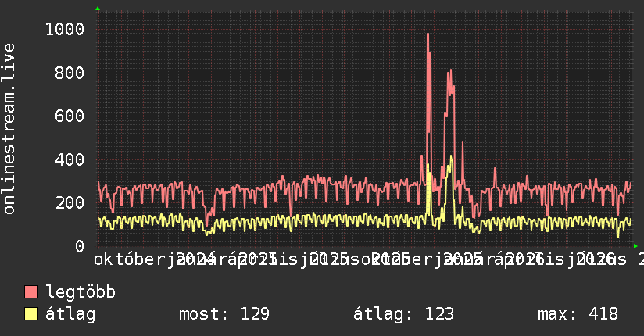This screenshot has width=644, height=336.
Task: Click the green arrow ending the X axis
Action: 635,246
